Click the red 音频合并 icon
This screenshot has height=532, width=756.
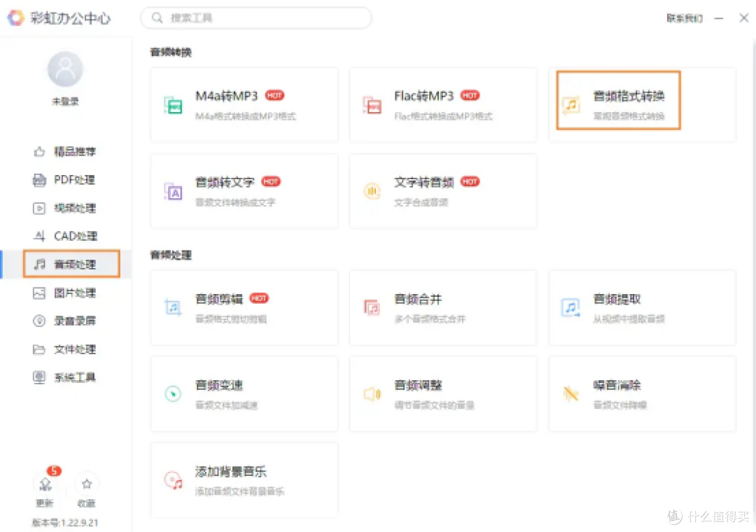[x=372, y=308]
